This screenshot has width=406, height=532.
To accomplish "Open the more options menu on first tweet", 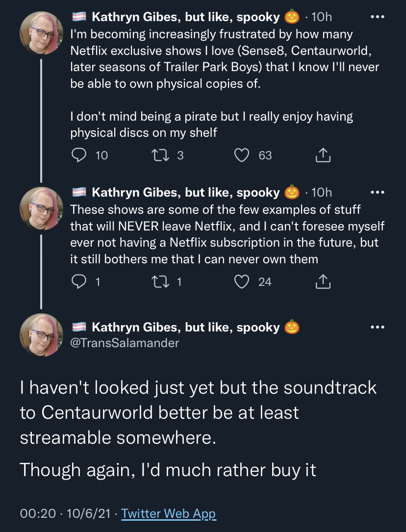I will pos(378,17).
